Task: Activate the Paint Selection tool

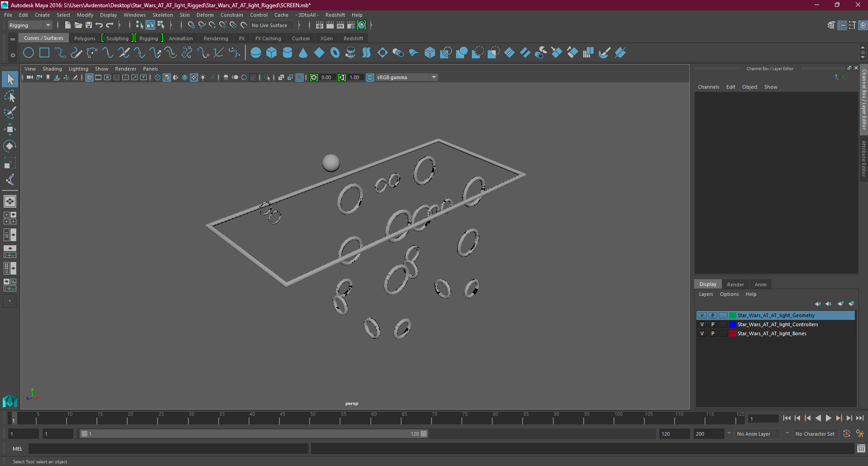Action: click(x=10, y=113)
